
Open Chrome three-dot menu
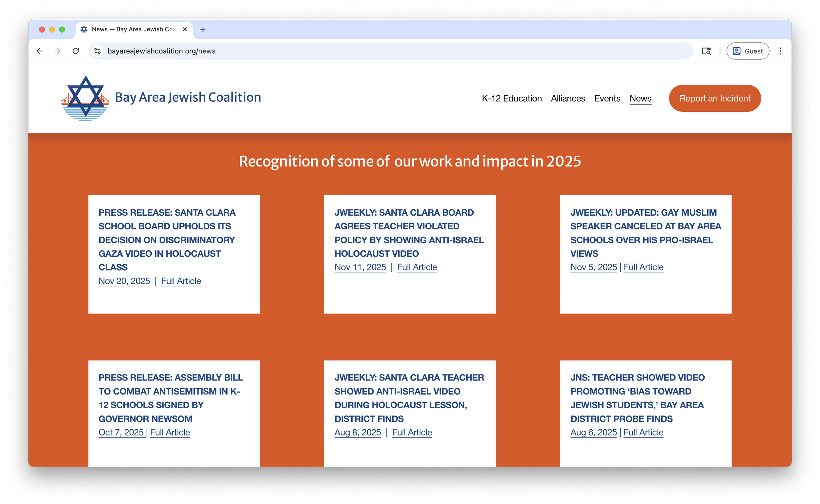tap(780, 51)
